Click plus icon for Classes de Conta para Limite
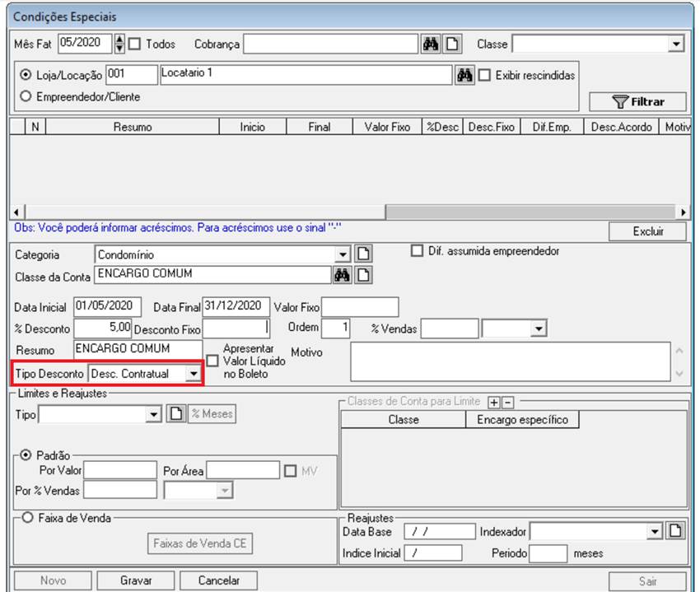 click(494, 403)
